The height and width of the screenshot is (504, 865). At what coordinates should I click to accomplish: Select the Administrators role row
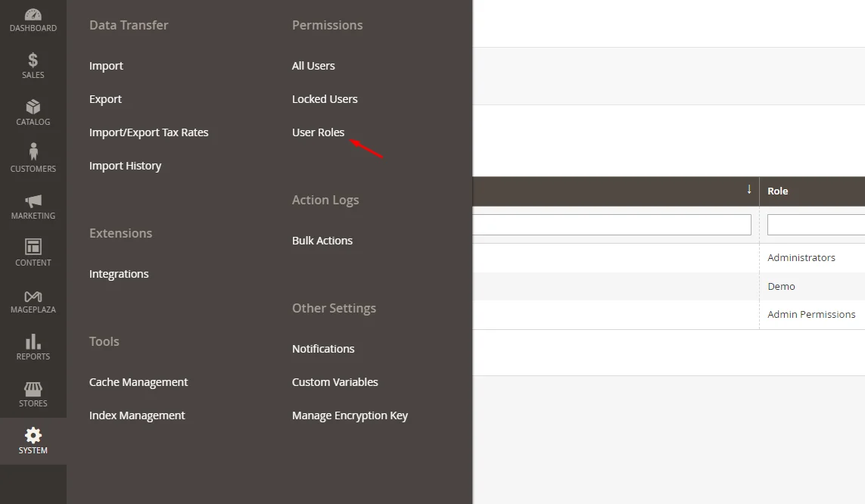pos(801,257)
